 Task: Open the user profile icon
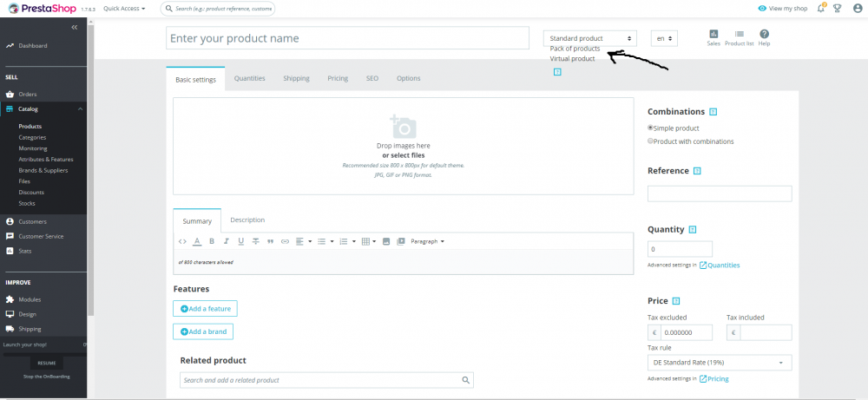[x=858, y=9]
